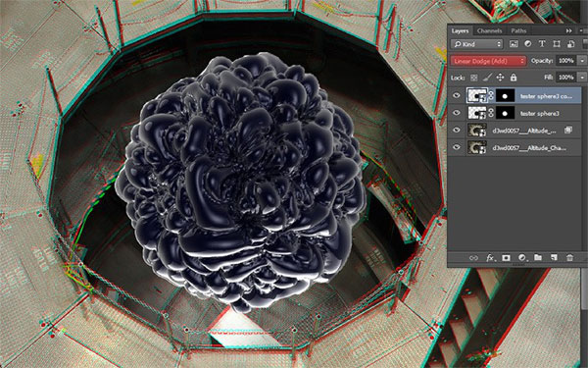Select the 'tester sphere3' layer mask thumbnail
The height and width of the screenshot is (368, 588).
point(505,113)
